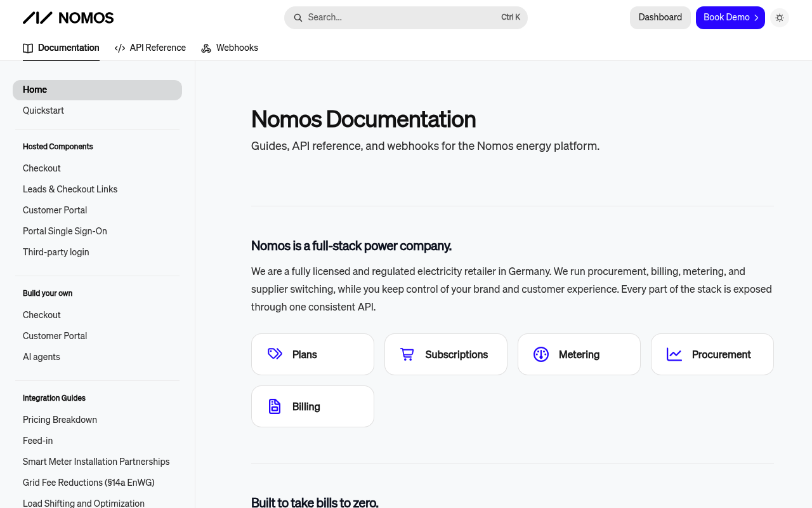Open the Plans card
The width and height of the screenshot is (812, 508).
(x=313, y=354)
